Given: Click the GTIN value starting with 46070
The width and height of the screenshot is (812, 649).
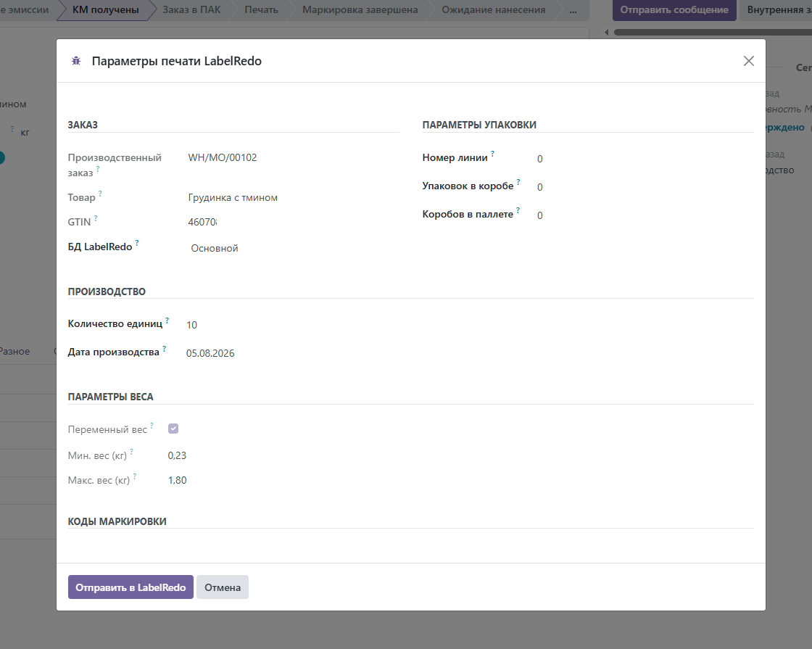Looking at the screenshot, I should (202, 222).
